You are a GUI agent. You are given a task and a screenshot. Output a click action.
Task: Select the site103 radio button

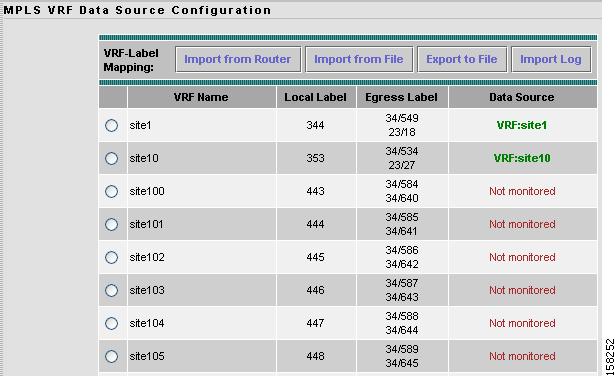pyautogui.click(x=111, y=290)
